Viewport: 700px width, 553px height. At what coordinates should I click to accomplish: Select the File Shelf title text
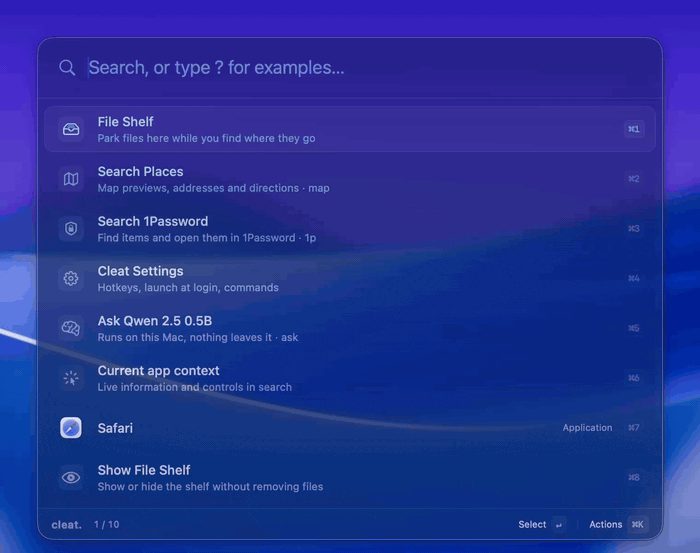pyautogui.click(x=125, y=121)
